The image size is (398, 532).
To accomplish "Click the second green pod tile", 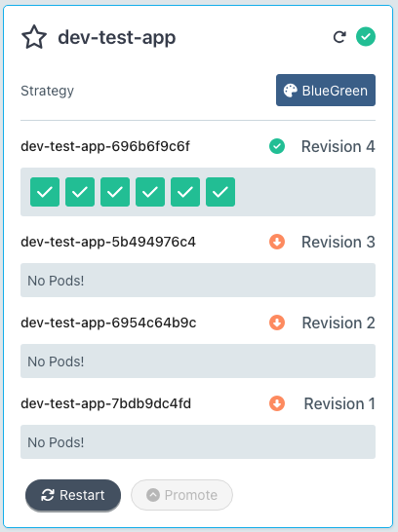I will pyautogui.click(x=80, y=192).
